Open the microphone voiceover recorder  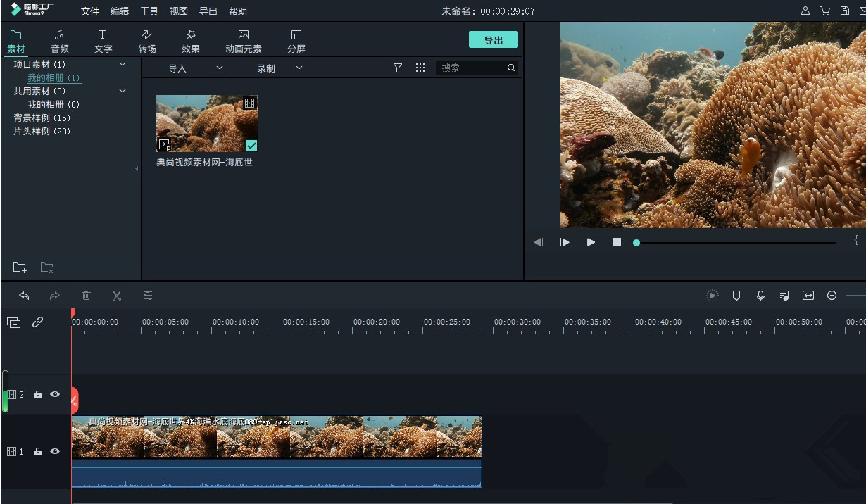click(760, 296)
